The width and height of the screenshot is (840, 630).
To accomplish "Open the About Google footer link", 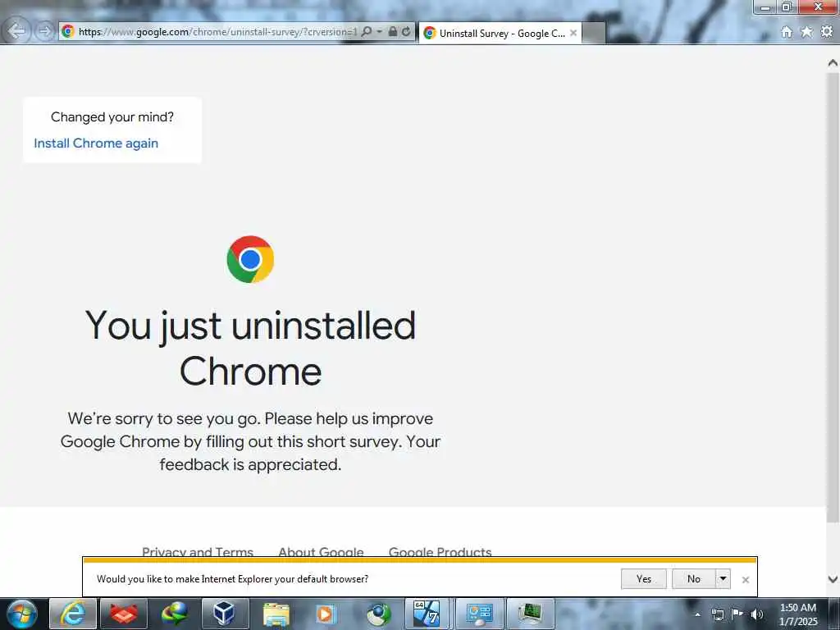I will [321, 551].
